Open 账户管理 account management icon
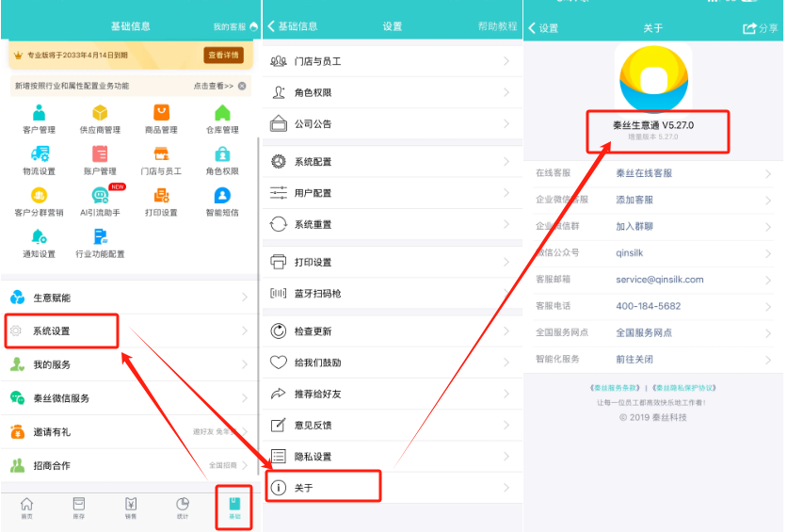Image resolution: width=787 pixels, height=532 pixels. [x=100, y=154]
